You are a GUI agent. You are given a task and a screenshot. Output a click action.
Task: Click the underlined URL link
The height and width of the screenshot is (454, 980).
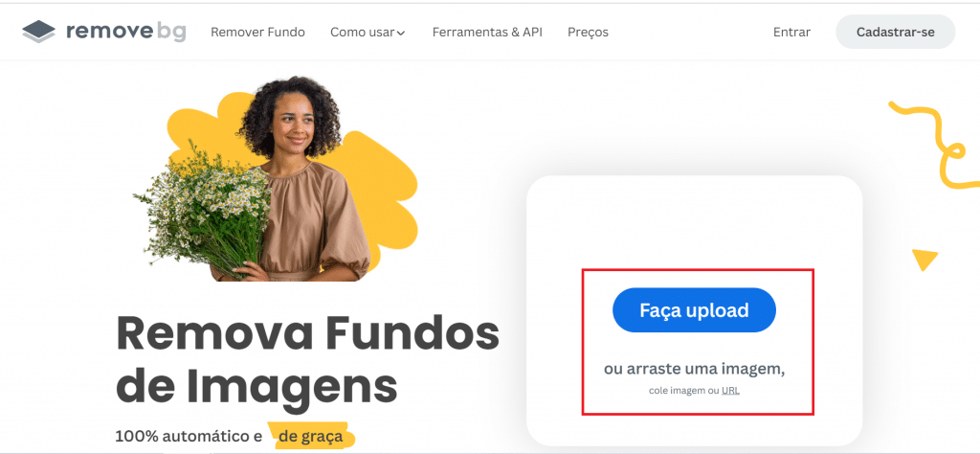tap(730, 391)
